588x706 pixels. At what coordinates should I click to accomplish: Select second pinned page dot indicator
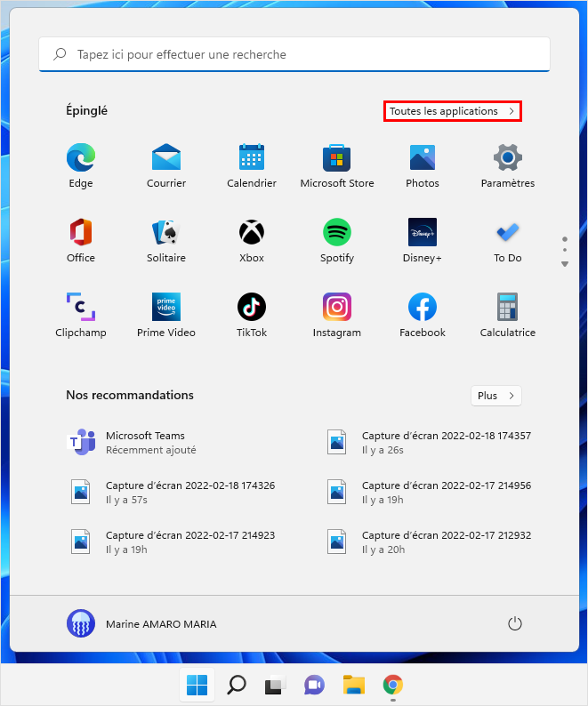click(x=565, y=250)
